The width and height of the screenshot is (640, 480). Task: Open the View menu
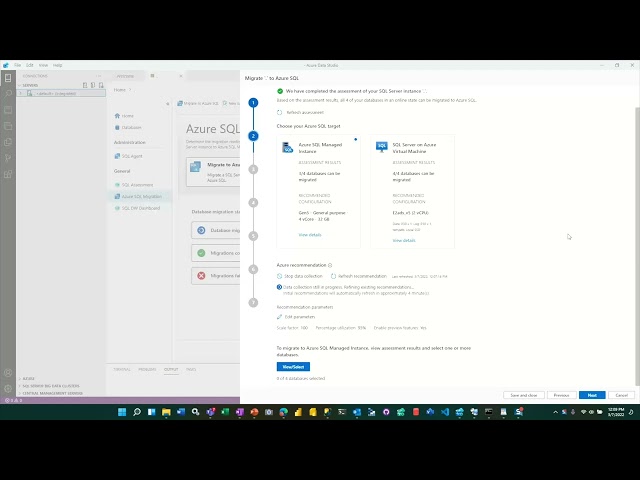point(43,65)
